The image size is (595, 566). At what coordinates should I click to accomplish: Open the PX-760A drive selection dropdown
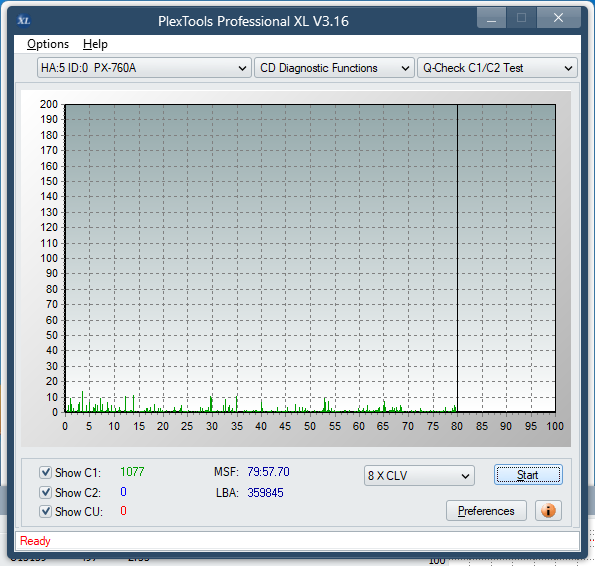(x=144, y=68)
